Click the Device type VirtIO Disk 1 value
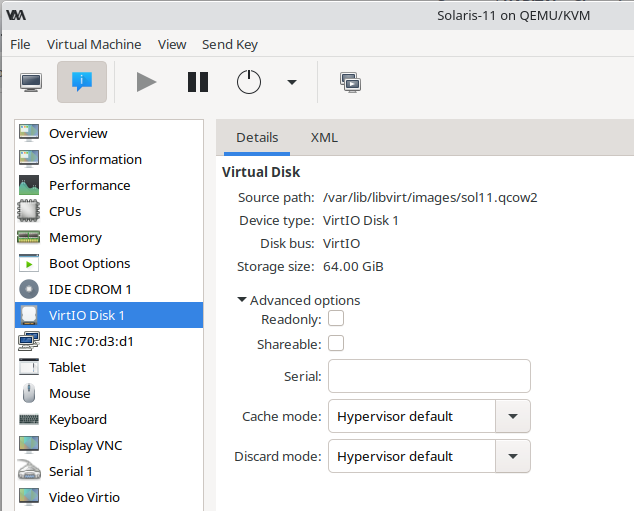The width and height of the screenshot is (634, 511). click(360, 220)
